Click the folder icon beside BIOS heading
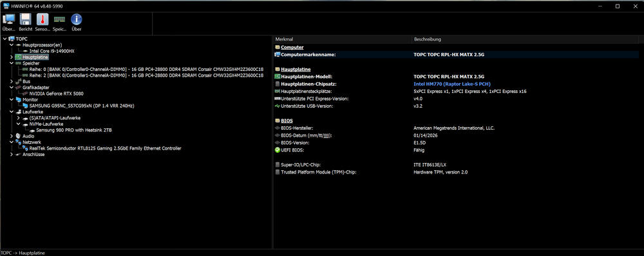 pyautogui.click(x=277, y=121)
